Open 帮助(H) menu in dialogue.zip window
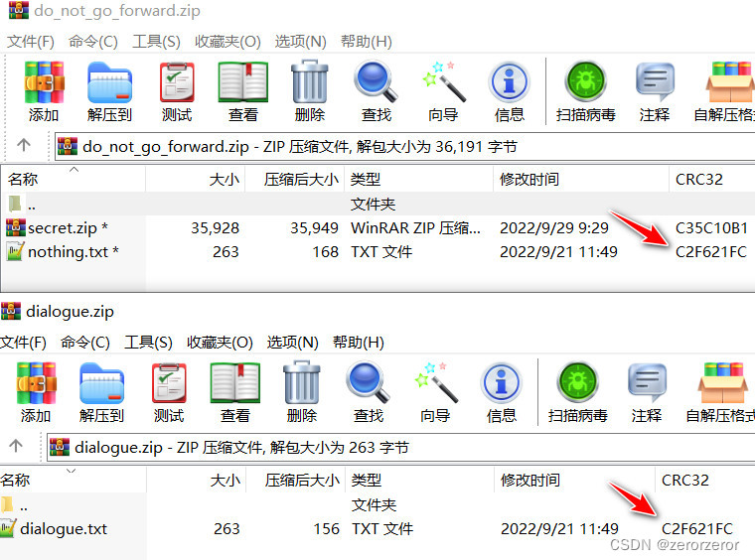This screenshot has height=560, width=755. pyautogui.click(x=359, y=343)
